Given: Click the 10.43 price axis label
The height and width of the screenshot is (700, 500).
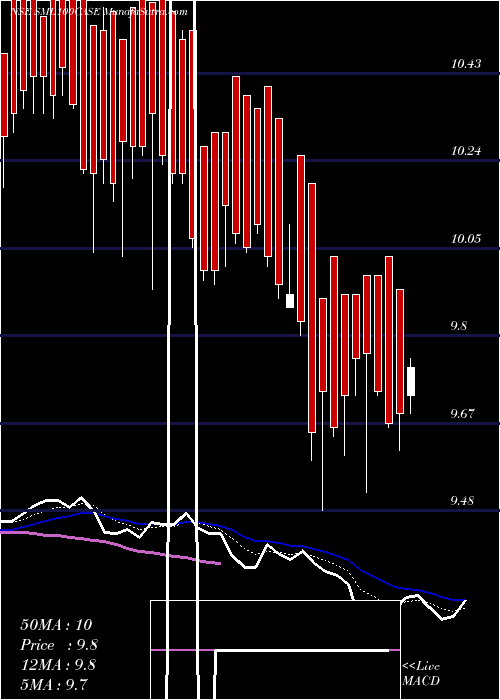Looking at the screenshot, I should click(x=466, y=64).
